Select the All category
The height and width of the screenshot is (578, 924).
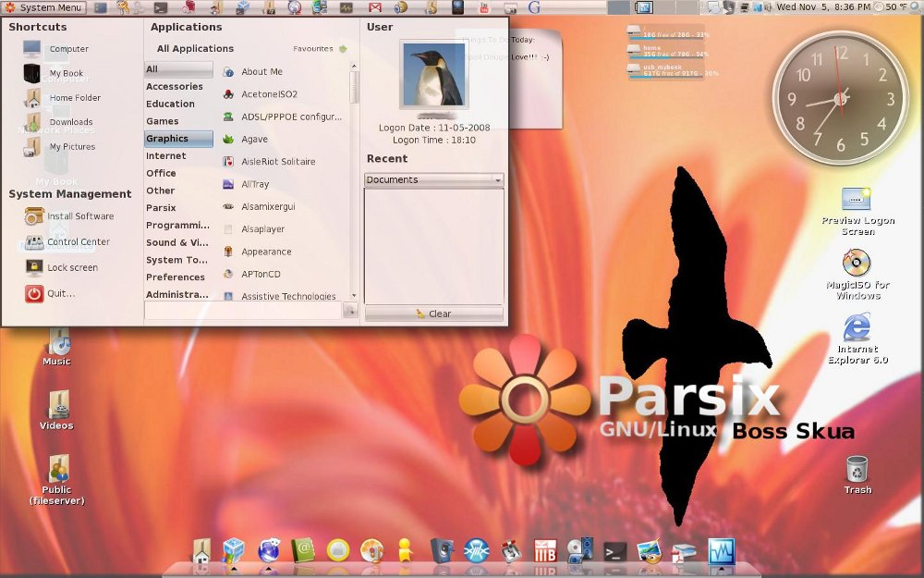(178, 69)
